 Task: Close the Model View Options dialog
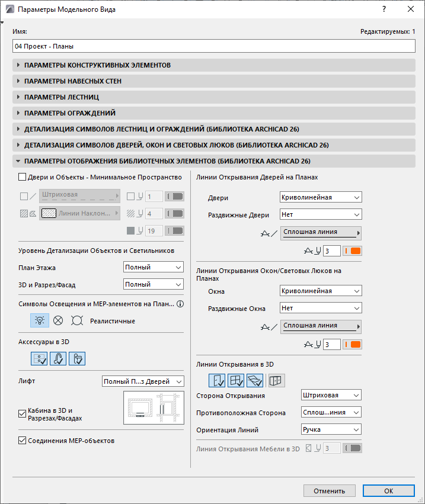[411, 9]
